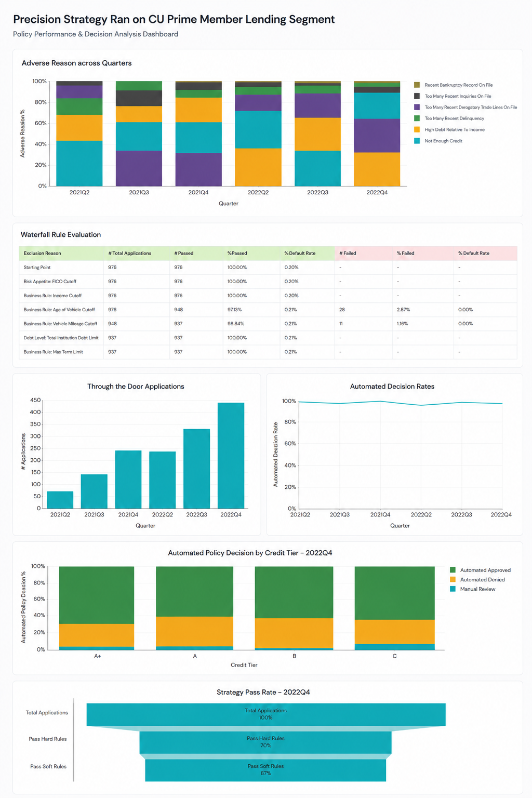
Task: Click the orange Denied segment of tier C bar
Action: pos(395,632)
